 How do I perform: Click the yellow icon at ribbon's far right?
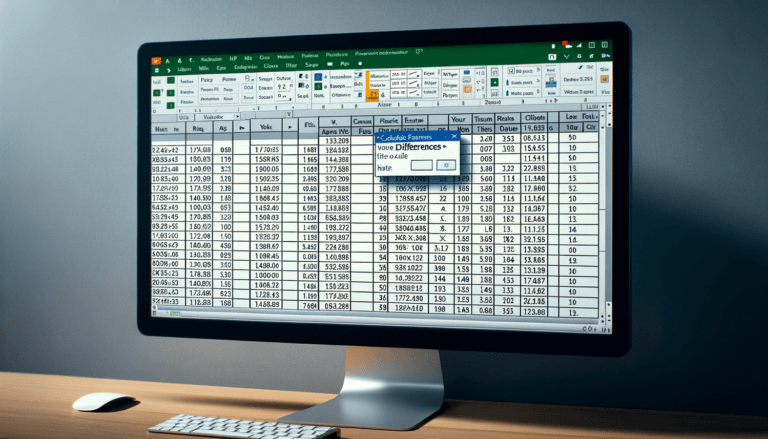tap(604, 79)
